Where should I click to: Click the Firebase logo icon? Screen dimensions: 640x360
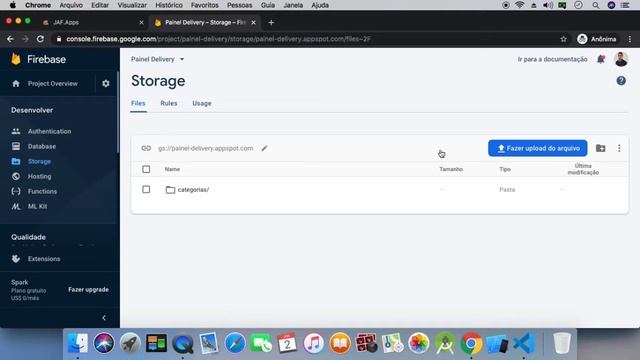click(16, 59)
